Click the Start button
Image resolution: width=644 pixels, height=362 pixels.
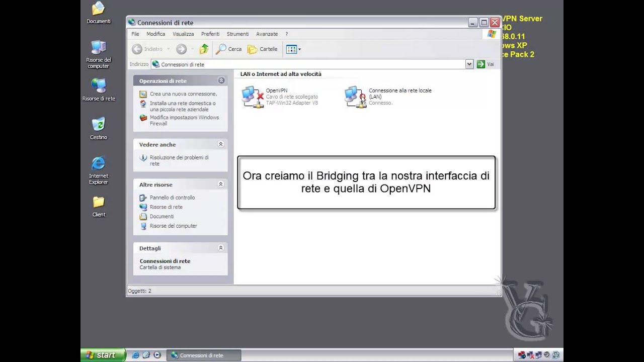point(103,355)
